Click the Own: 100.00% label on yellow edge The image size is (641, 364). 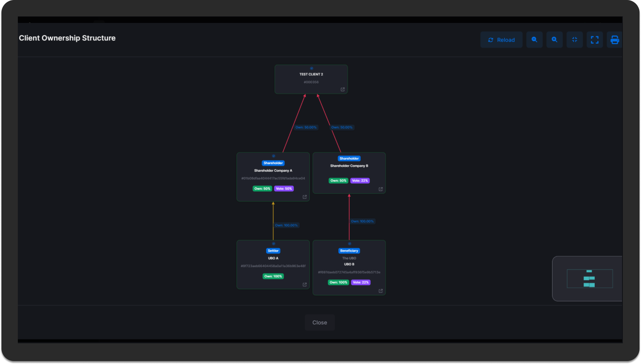click(x=286, y=225)
